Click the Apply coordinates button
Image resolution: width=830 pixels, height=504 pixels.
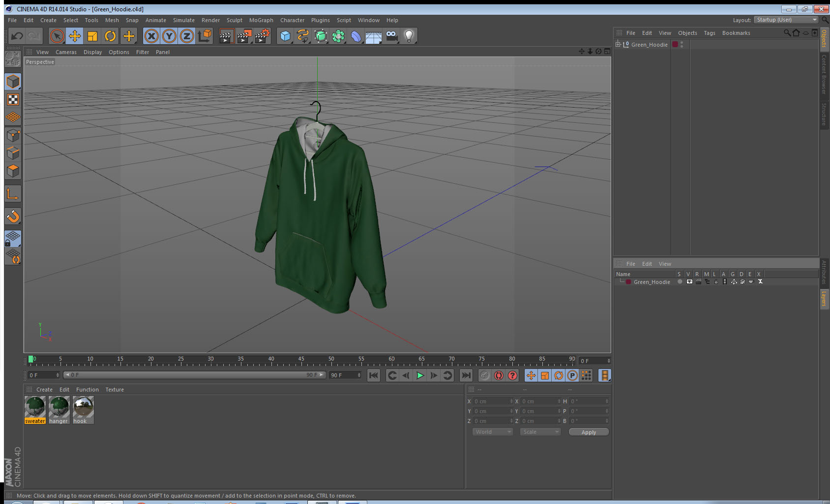tap(589, 432)
